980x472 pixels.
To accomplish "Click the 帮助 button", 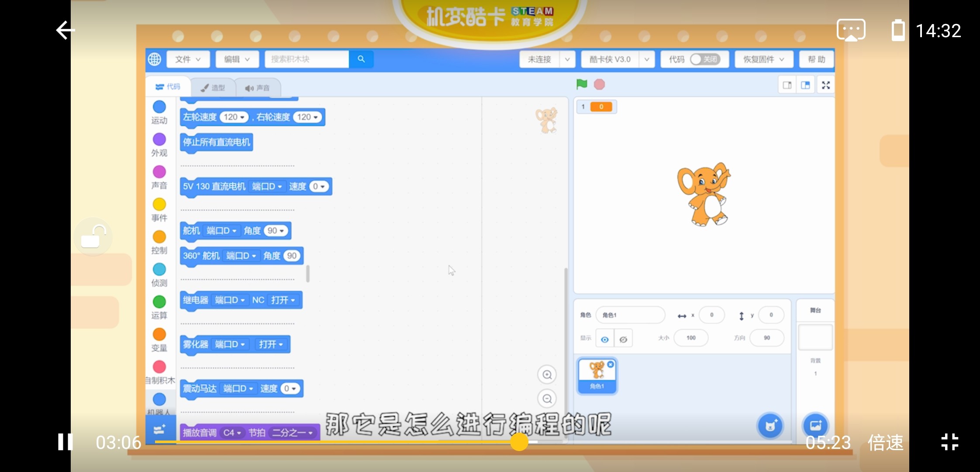I will [816, 59].
